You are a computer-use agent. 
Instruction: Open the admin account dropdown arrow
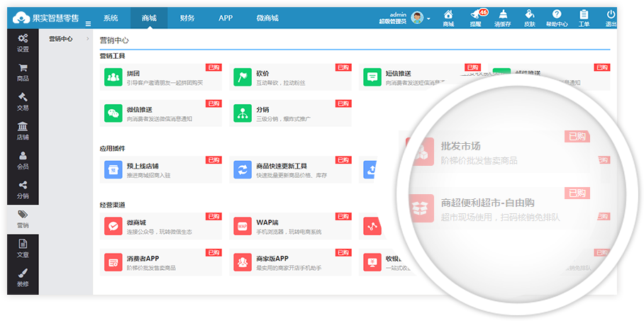pos(428,19)
